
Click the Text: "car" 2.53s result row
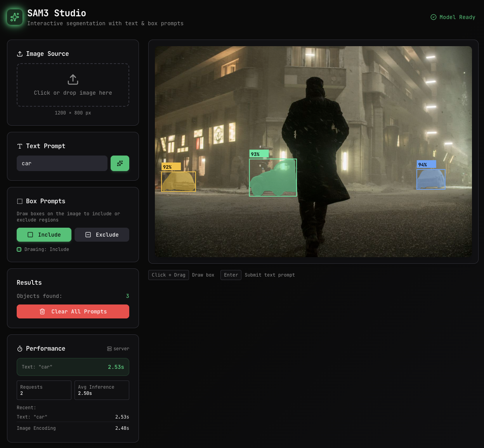[73, 367]
